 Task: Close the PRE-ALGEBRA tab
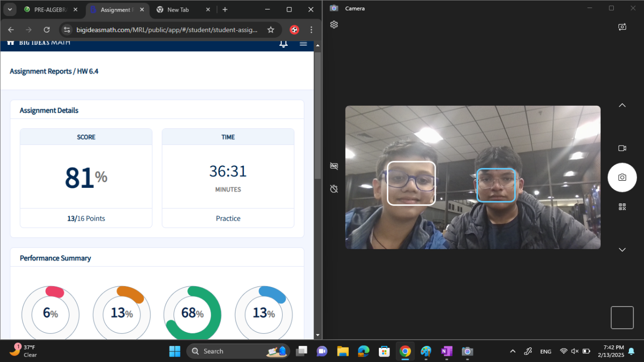(75, 10)
